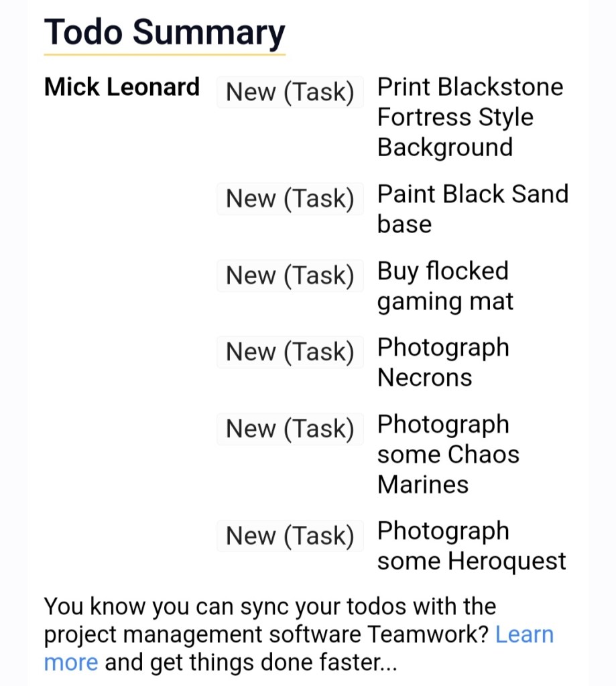Open the Photograph Necrons todo
The image size is (616, 686).
[443, 362]
